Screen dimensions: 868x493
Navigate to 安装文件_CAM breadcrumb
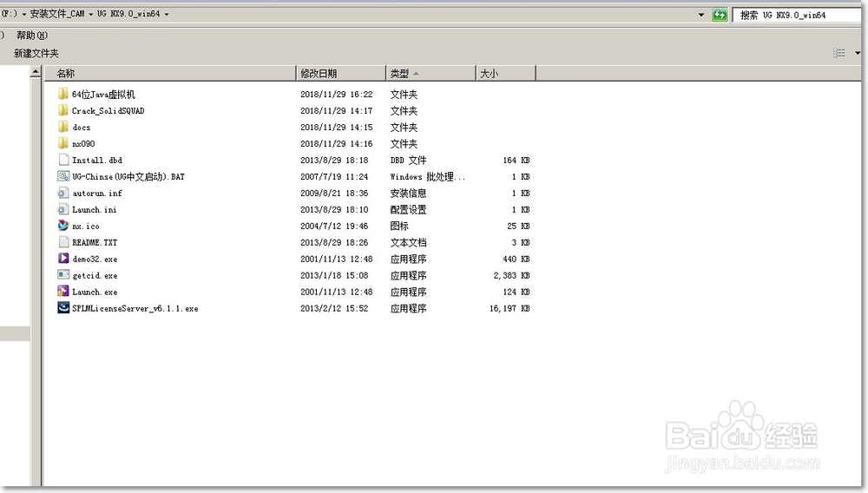point(57,14)
